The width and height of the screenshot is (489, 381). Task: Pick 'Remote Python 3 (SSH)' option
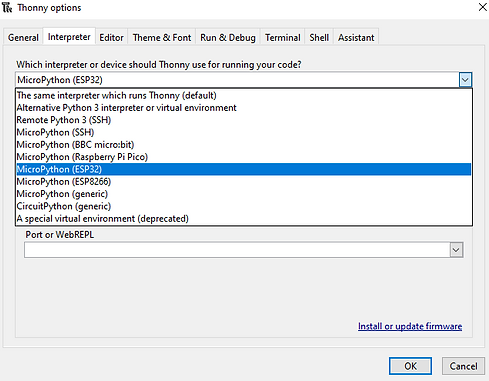(244, 120)
